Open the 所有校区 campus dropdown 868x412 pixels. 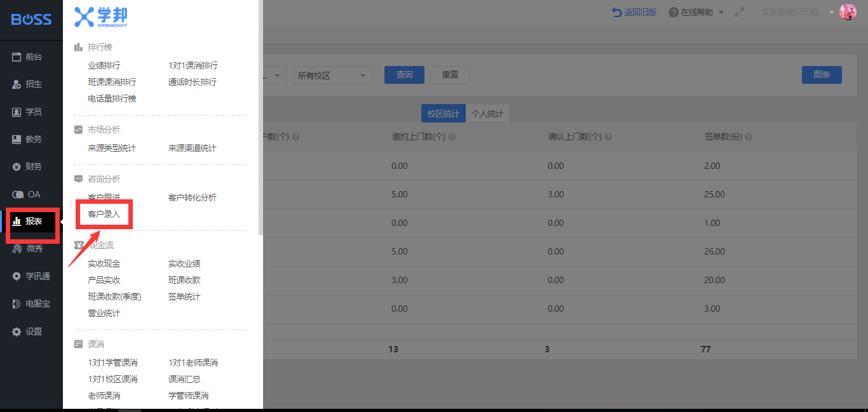point(332,75)
